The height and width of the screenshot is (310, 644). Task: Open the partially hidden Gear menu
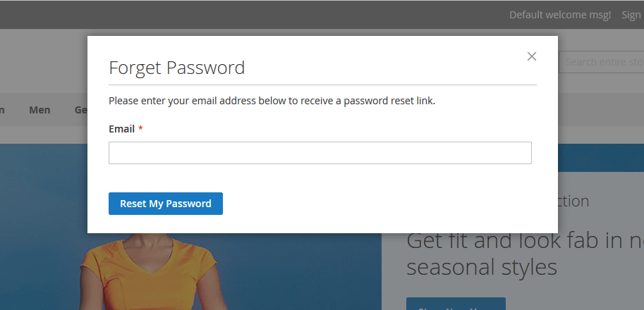(80, 110)
